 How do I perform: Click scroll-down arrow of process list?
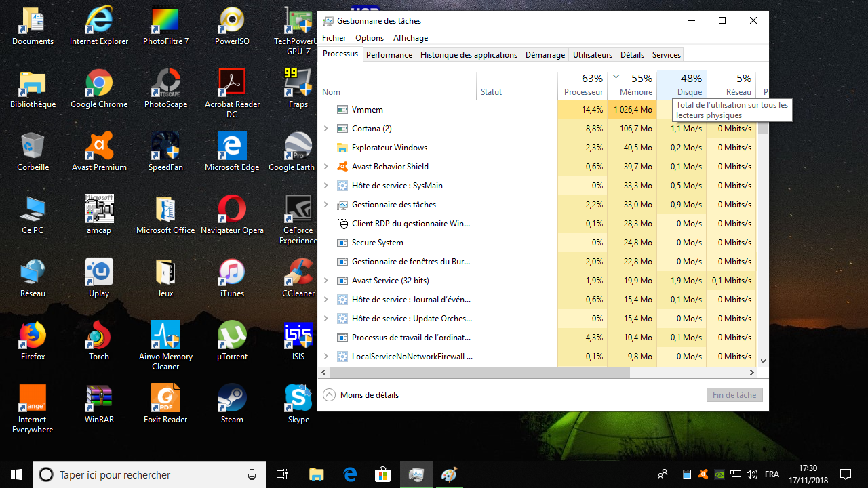point(763,361)
